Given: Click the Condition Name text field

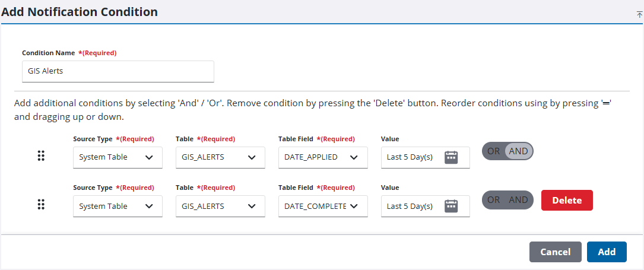Looking at the screenshot, I should (x=118, y=71).
